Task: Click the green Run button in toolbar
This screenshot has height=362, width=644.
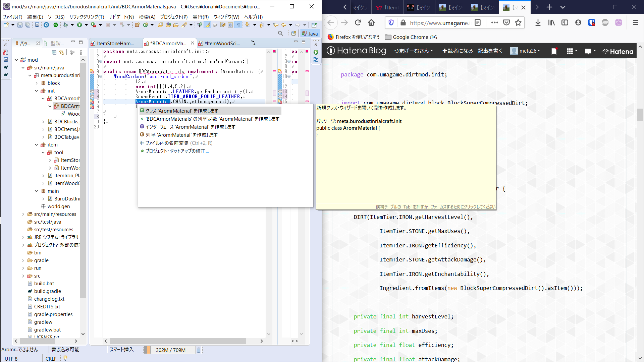Action: click(x=79, y=25)
